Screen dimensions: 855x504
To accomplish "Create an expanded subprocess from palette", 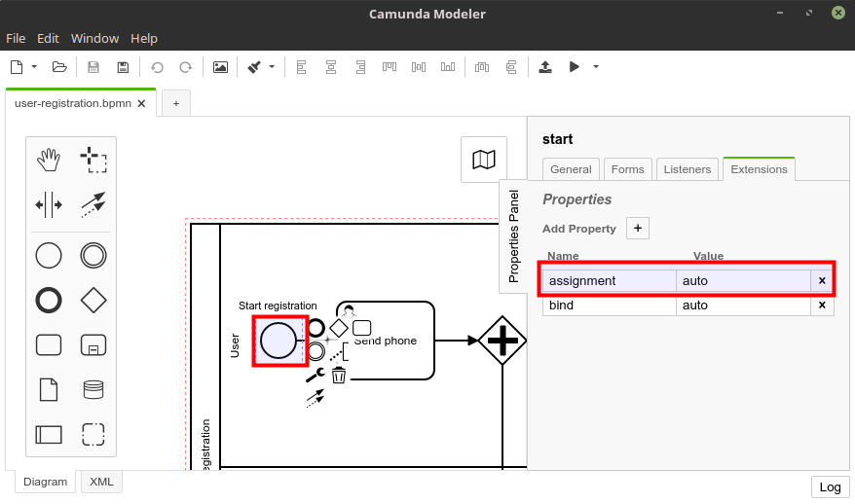I will (93, 344).
